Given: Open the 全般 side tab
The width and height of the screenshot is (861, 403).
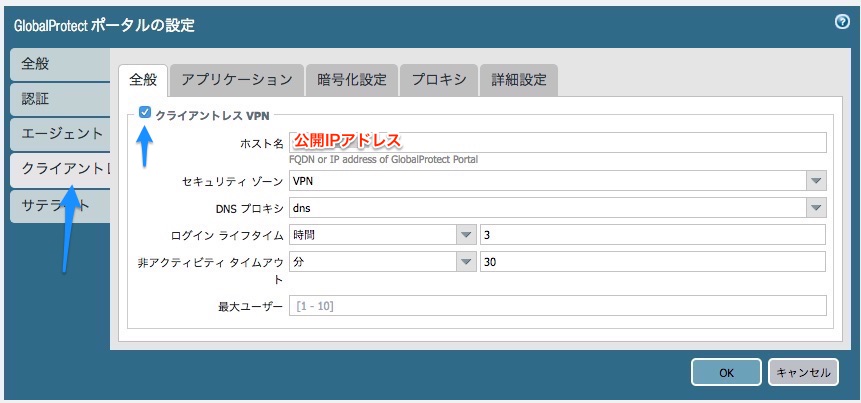Looking at the screenshot, I should tap(60, 64).
